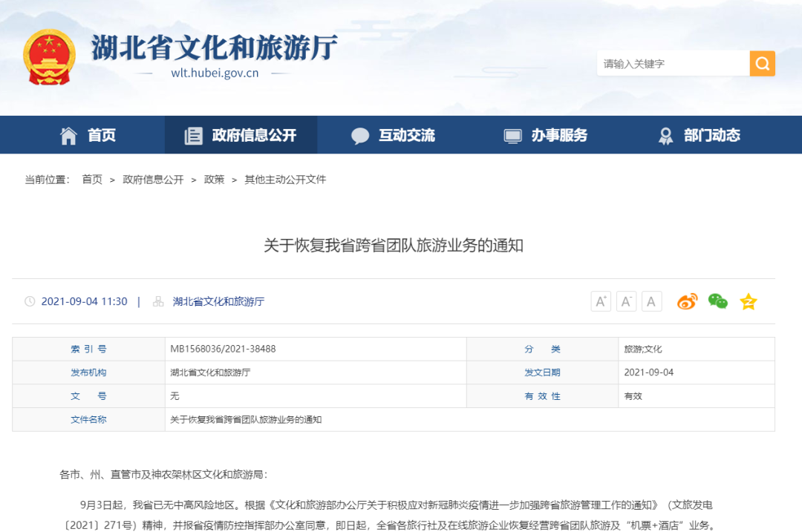Open 办事服务 navigation item
This screenshot has height=532, width=802.
tap(545, 135)
